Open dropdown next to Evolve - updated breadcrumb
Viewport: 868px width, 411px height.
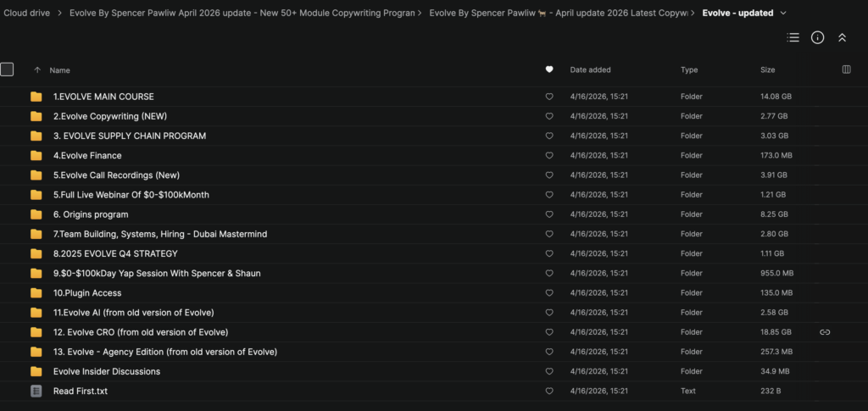click(x=782, y=13)
